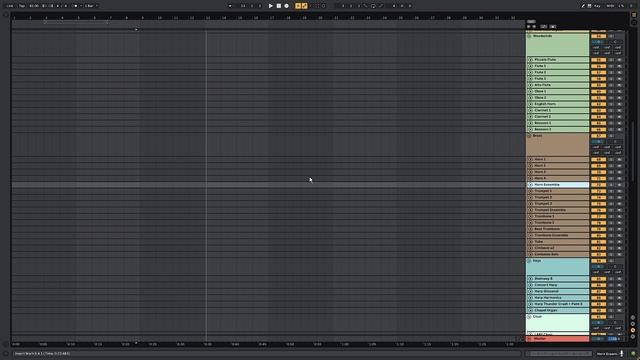The width and height of the screenshot is (640, 360).
Task: Deactivate the Trombone 2 track activator
Action: (x=598, y=222)
